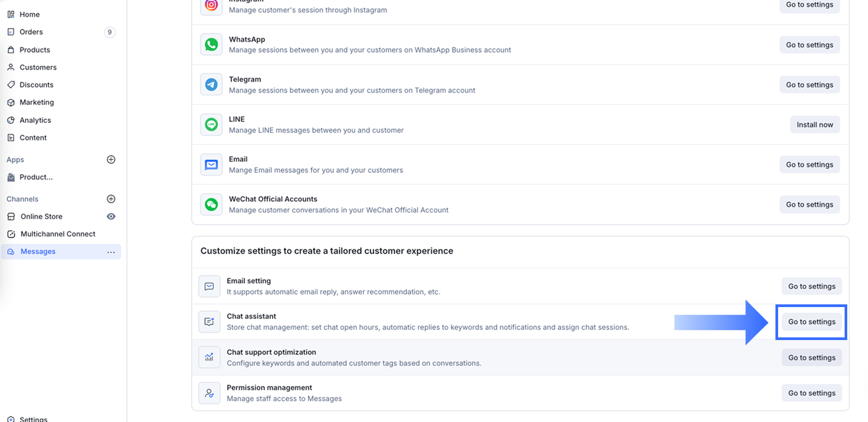The width and height of the screenshot is (868, 422).
Task: Open the Orders menu item
Action: click(31, 32)
